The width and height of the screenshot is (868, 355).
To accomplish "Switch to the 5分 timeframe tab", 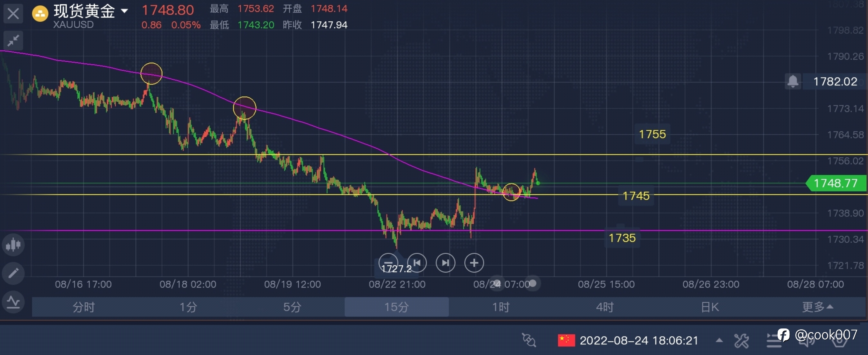I will coord(292,307).
